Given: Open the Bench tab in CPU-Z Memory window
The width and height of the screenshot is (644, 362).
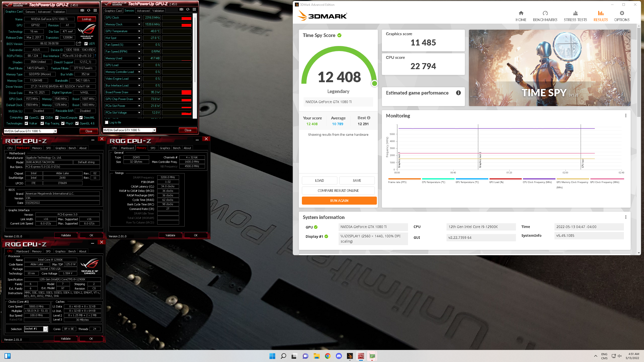Looking at the screenshot, I should pyautogui.click(x=177, y=148).
